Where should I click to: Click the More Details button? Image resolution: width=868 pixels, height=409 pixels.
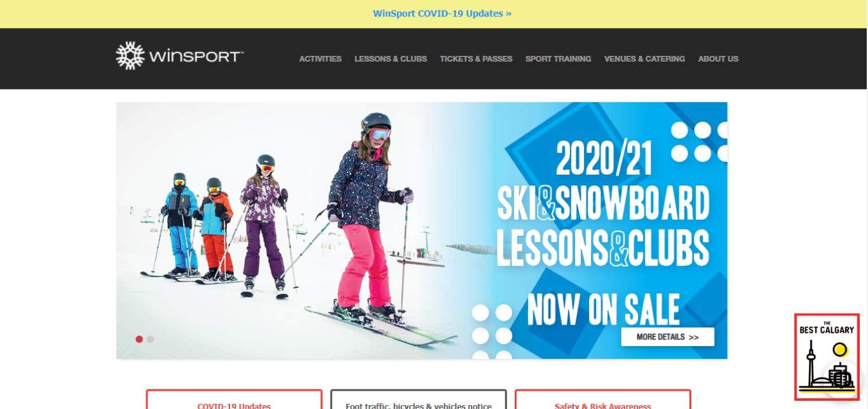coord(668,337)
